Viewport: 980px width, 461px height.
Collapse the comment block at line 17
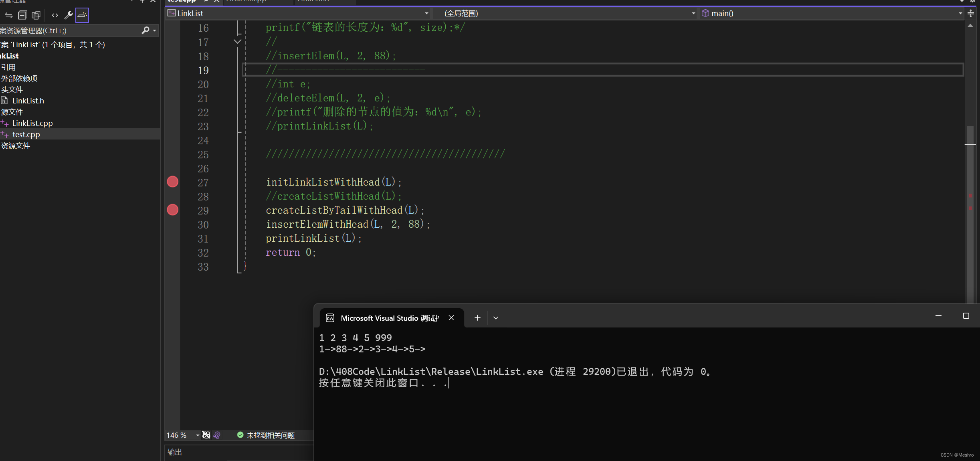[x=237, y=42]
